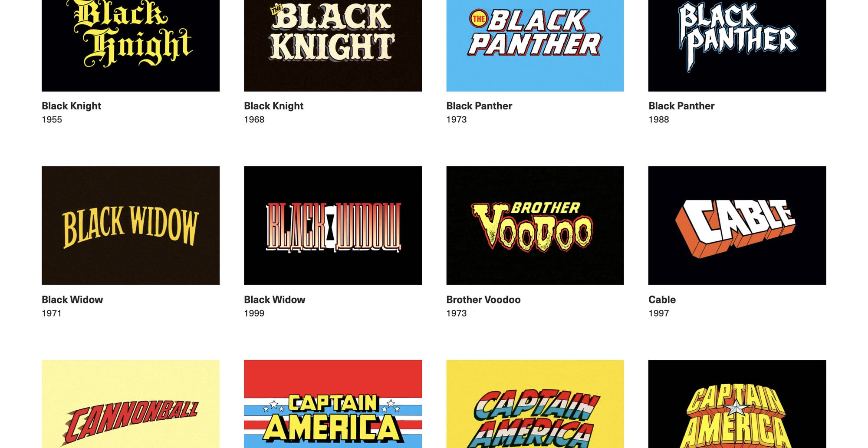View the Cable 3D block logo

click(737, 225)
